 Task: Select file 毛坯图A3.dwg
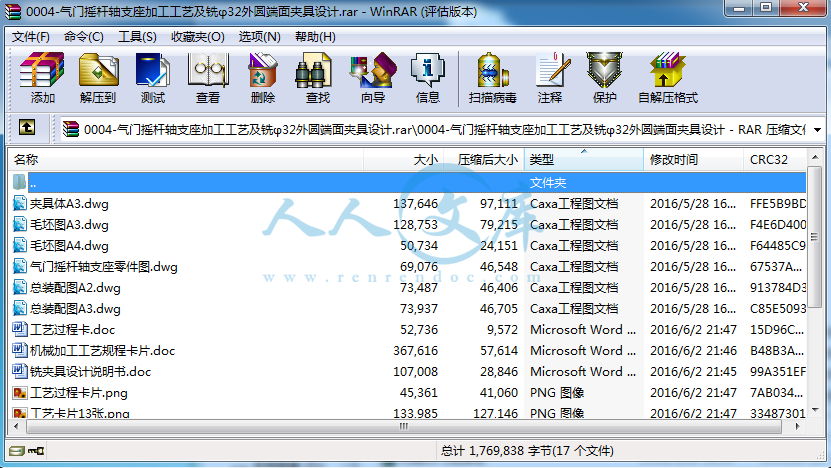coord(69,225)
